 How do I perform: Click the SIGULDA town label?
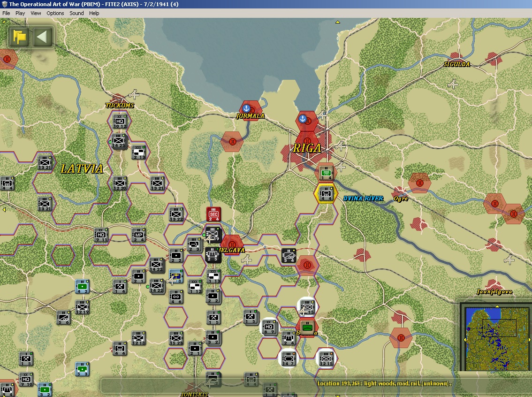pos(456,64)
